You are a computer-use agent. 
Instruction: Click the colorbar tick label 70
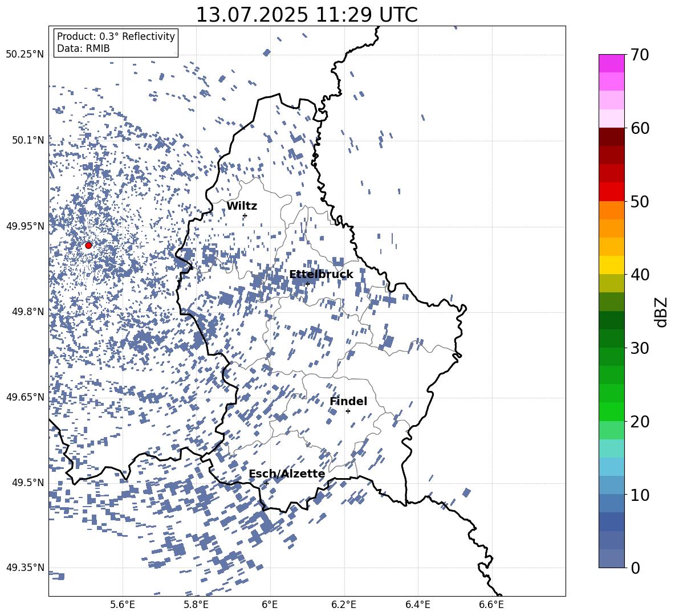pyautogui.click(x=639, y=55)
